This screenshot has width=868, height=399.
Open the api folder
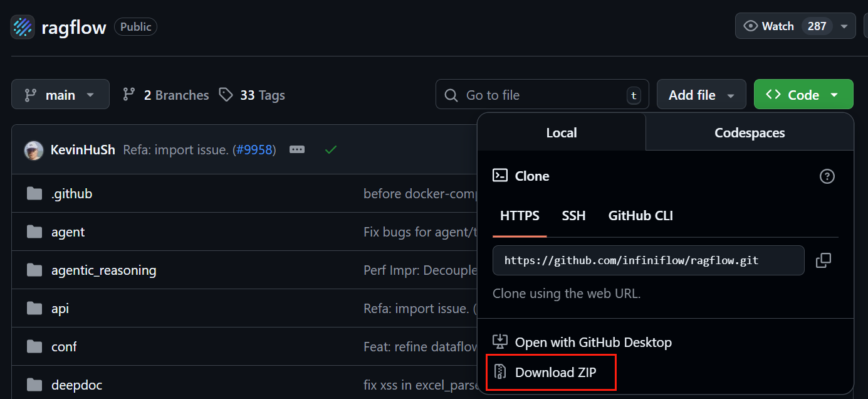pyautogui.click(x=60, y=309)
